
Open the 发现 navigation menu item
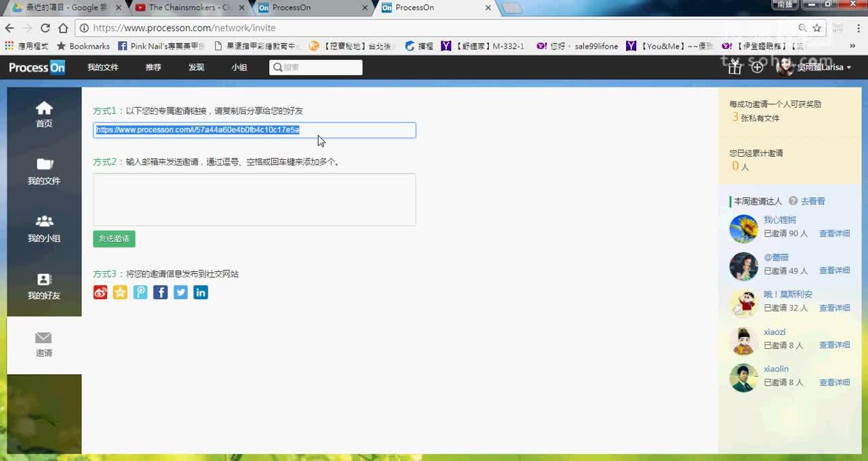coord(196,67)
